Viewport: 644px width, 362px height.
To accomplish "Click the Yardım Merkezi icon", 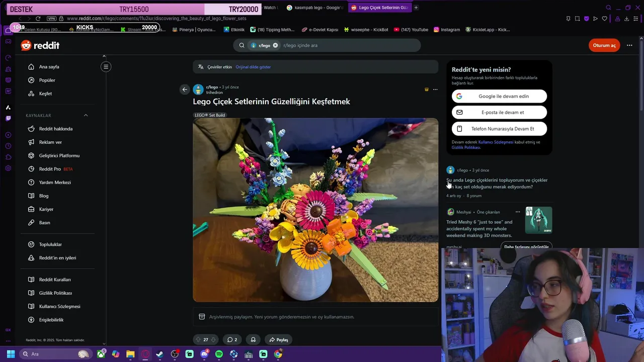I will tap(31, 182).
